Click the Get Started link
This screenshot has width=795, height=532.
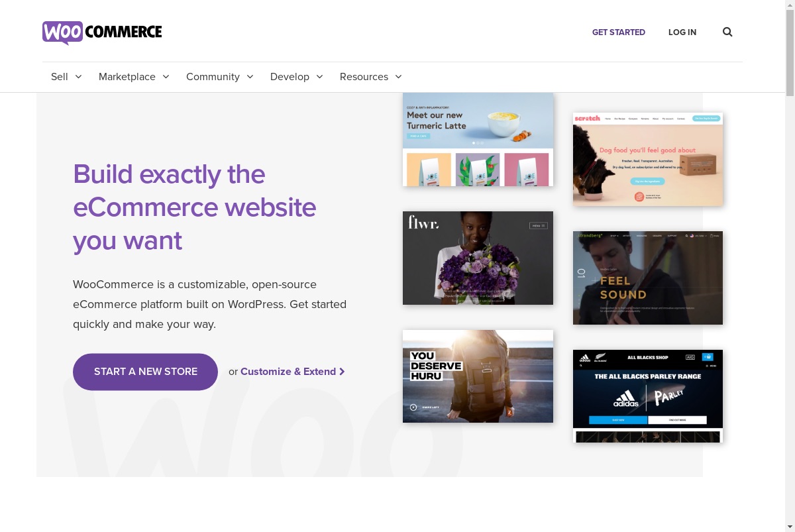[619, 32]
